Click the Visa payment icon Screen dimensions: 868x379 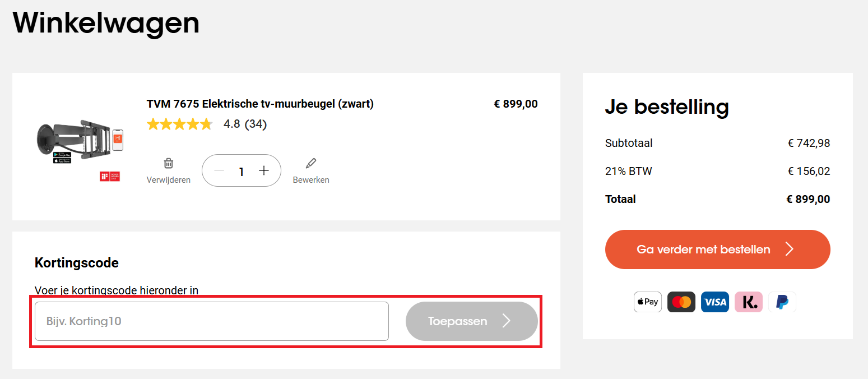[714, 302]
